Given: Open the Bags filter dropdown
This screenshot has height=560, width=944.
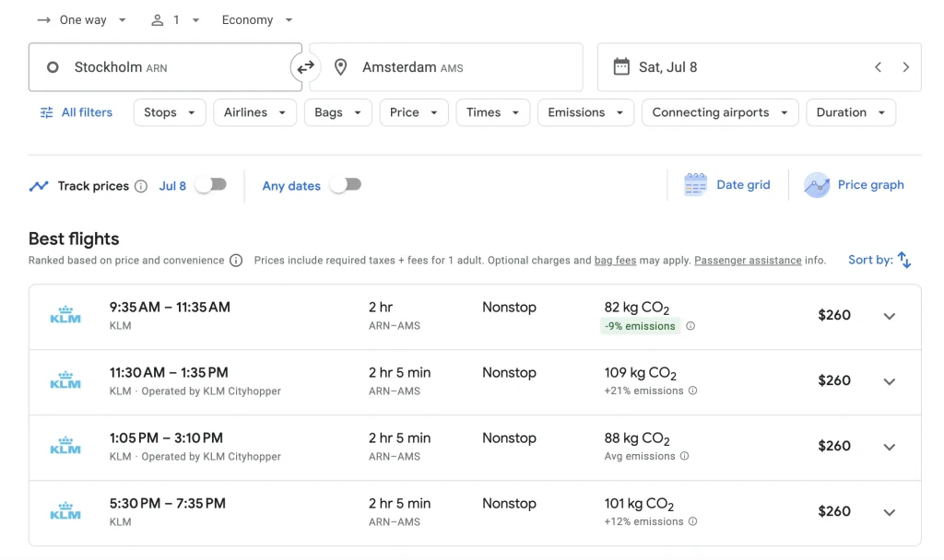Looking at the screenshot, I should pyautogui.click(x=337, y=112).
